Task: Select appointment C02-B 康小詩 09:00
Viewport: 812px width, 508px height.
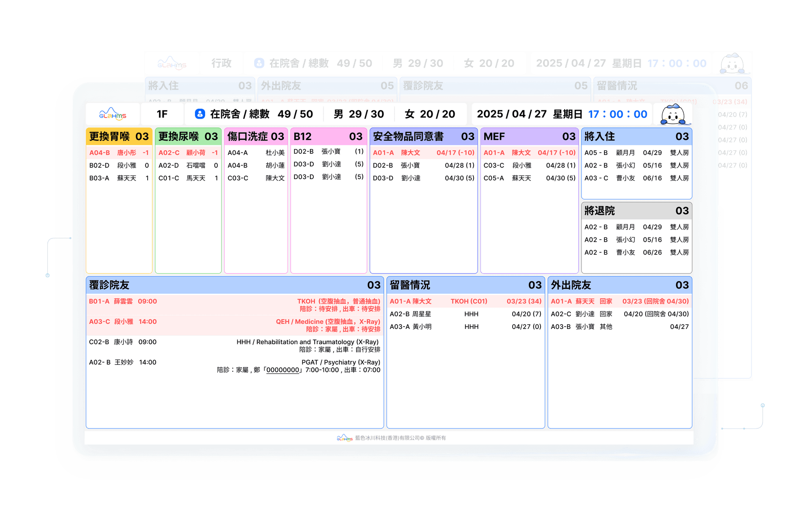Action: (235, 345)
